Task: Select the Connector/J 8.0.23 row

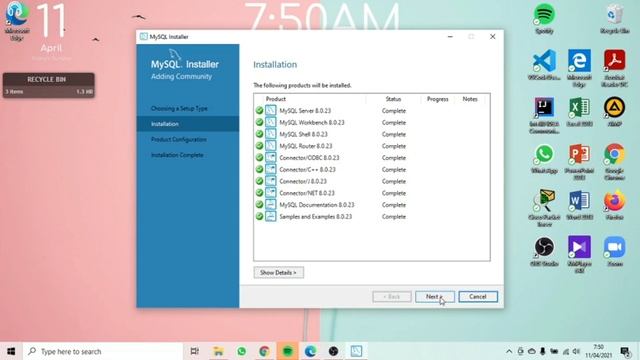Action: click(371, 181)
